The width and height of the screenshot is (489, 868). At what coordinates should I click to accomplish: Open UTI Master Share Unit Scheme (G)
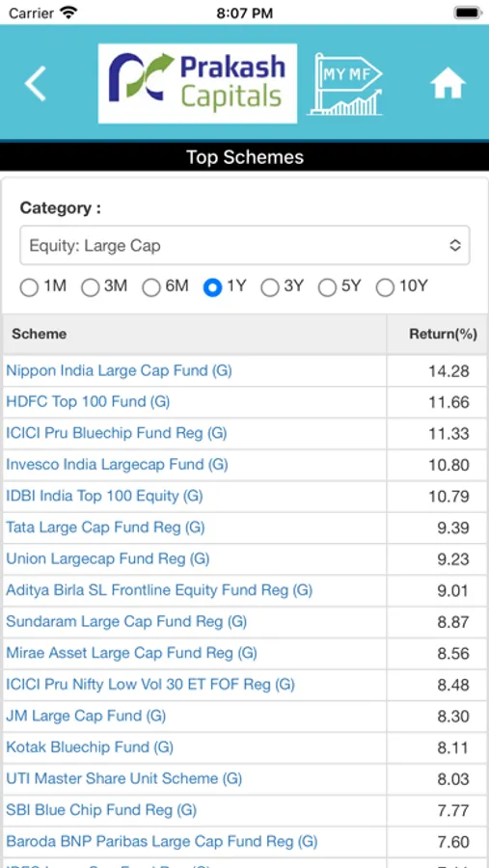tap(124, 779)
